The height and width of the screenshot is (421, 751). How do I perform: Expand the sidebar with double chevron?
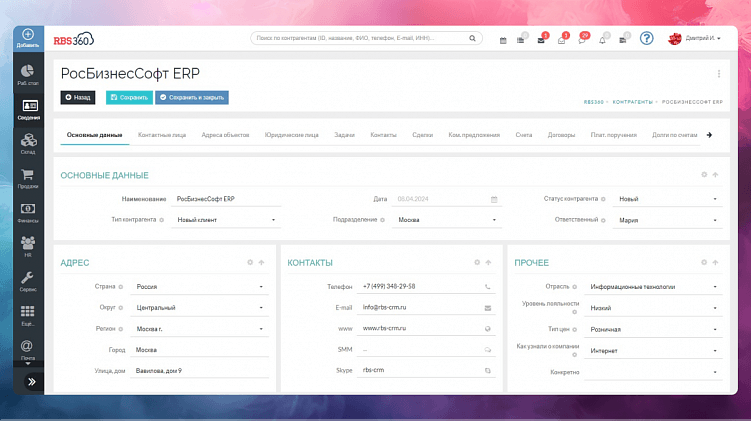[32, 382]
